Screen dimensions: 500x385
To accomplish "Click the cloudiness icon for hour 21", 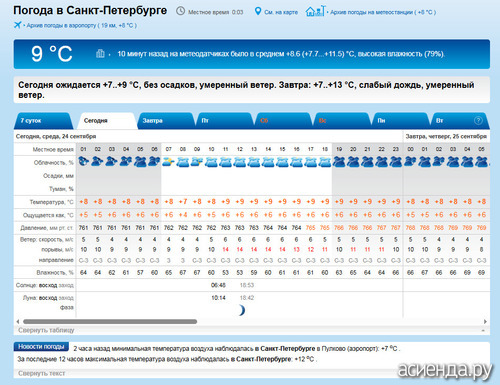I will pyautogui.click(x=367, y=162).
